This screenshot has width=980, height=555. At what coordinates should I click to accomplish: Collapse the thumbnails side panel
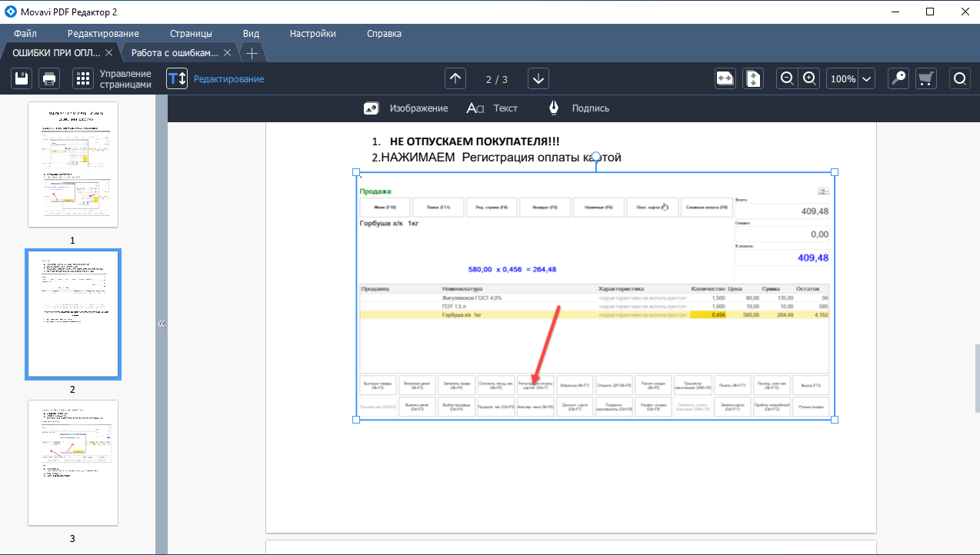pos(162,324)
